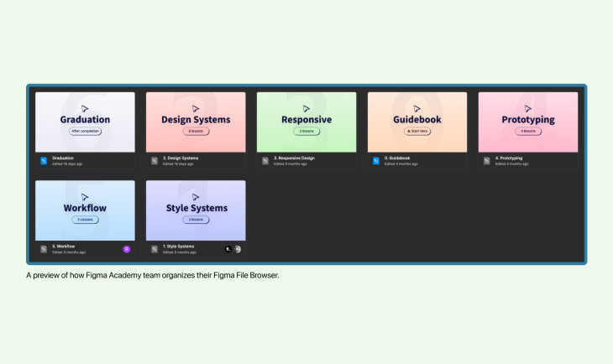Click 'Edited 18 days ago' under Design Systems
The image size is (613, 364).
(178, 164)
